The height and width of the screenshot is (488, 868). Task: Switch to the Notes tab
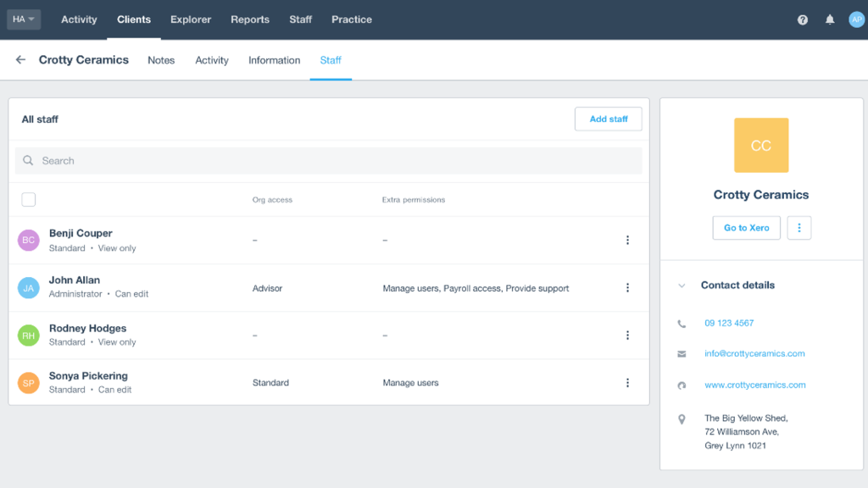coord(161,60)
